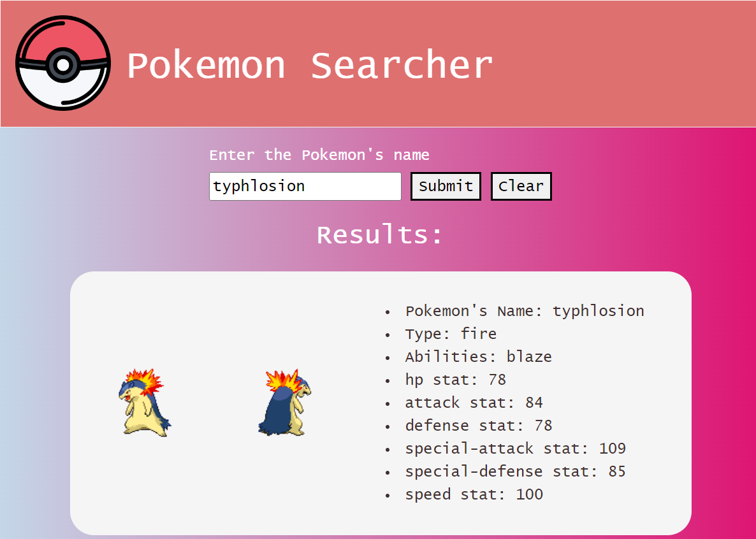Select the 'special-attack stat: 109' line
The height and width of the screenshot is (539, 756).
tap(516, 449)
